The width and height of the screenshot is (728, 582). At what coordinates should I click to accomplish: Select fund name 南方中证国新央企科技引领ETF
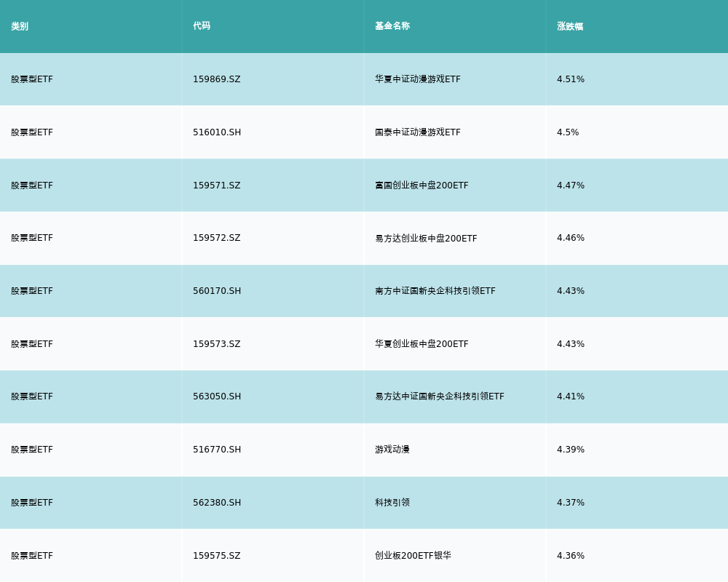(x=435, y=291)
